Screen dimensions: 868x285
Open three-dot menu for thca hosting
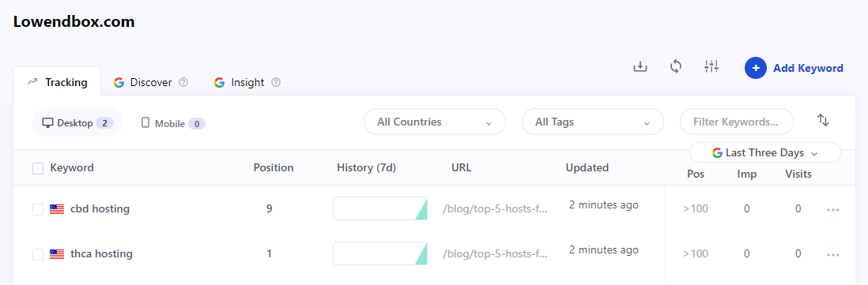(833, 255)
